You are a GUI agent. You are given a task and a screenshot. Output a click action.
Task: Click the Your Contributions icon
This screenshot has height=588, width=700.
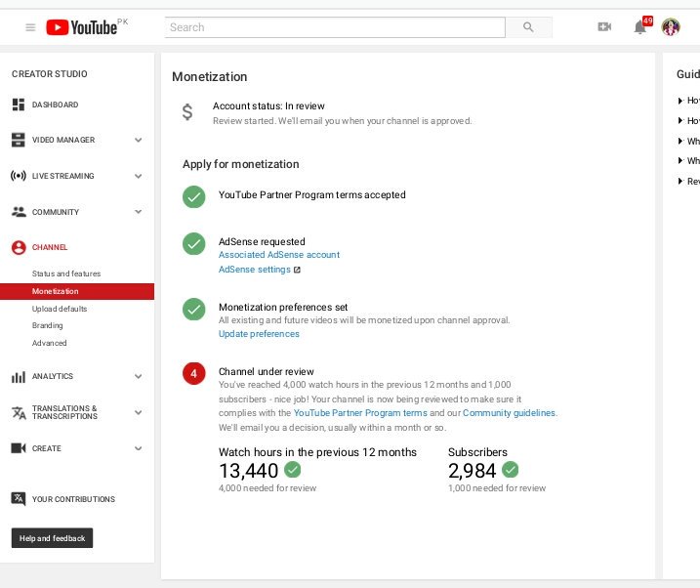pos(19,499)
